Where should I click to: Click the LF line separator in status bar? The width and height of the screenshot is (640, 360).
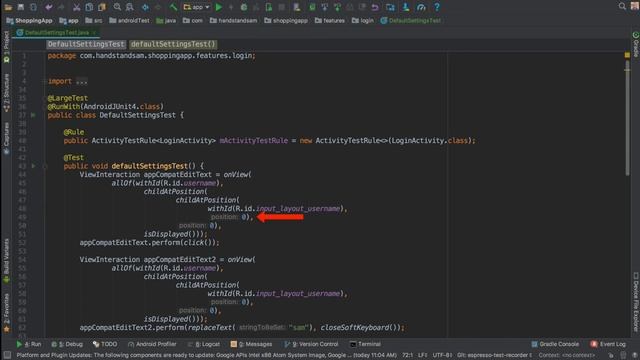coord(422,355)
